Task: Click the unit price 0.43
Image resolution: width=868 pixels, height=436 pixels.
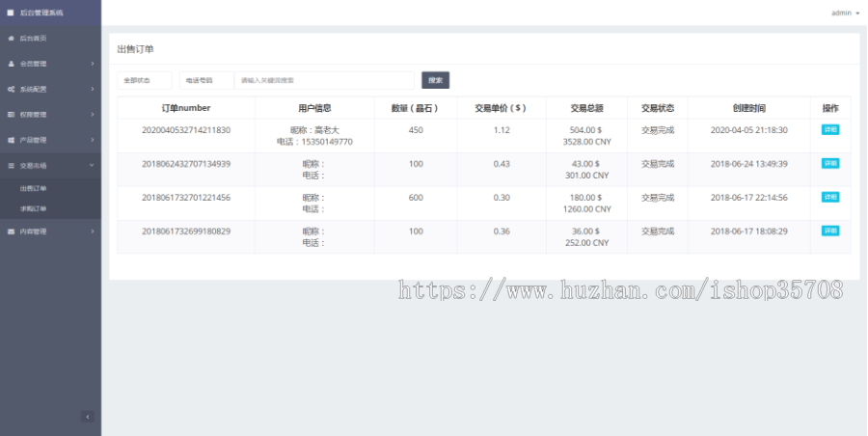Action: pos(502,164)
